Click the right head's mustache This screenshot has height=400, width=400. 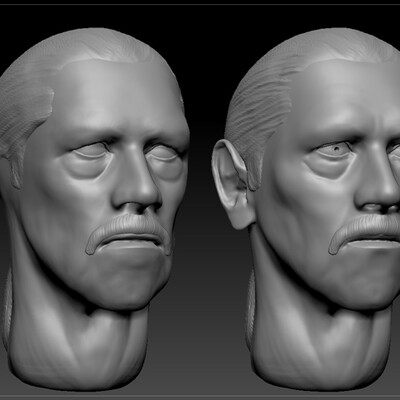coord(363,230)
